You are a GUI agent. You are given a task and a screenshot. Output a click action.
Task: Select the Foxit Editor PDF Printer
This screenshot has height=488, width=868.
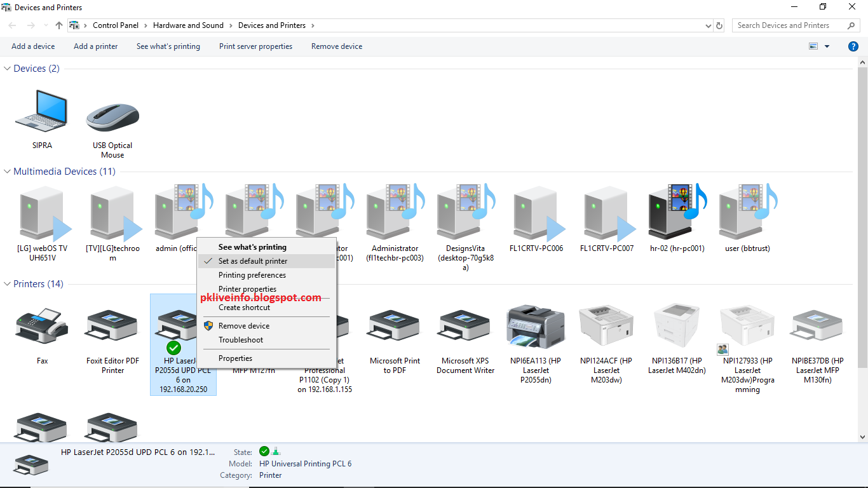(112, 327)
